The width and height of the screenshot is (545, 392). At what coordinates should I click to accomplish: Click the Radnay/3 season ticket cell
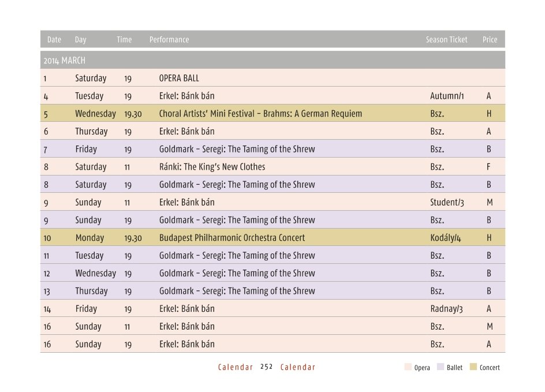(x=447, y=309)
